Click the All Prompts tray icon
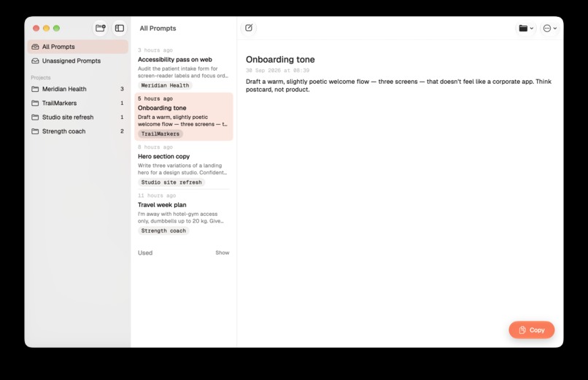The width and height of the screenshot is (588, 380). tap(35, 47)
